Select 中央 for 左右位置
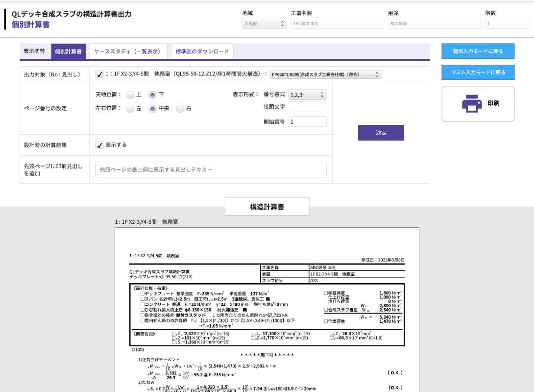 [152, 109]
